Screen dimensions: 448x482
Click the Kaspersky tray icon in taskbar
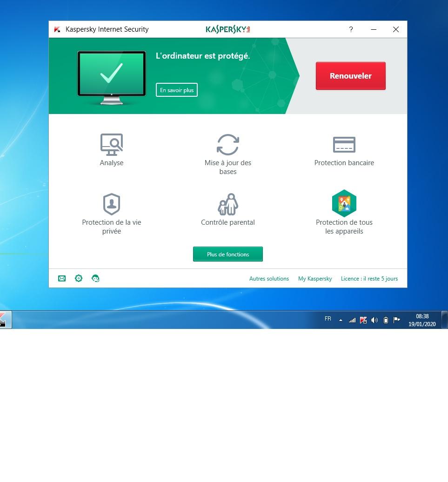pyautogui.click(x=363, y=320)
